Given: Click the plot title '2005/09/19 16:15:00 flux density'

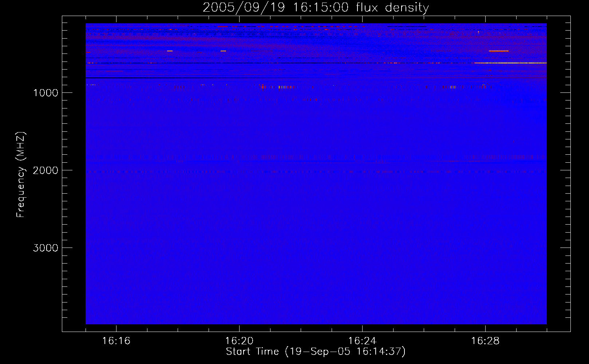Looking at the screenshot, I should click(x=316, y=8).
